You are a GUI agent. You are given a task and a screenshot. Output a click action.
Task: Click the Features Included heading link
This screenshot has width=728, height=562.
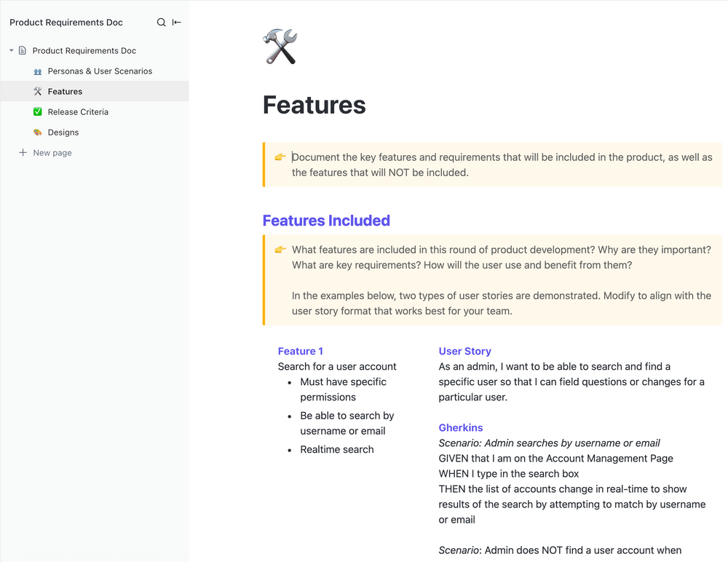[x=326, y=221]
